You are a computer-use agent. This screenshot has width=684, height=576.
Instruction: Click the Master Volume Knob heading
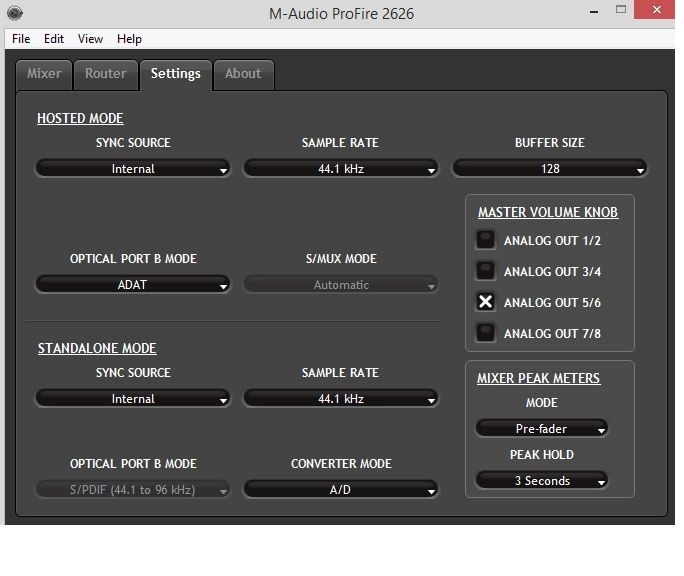pyautogui.click(x=548, y=212)
